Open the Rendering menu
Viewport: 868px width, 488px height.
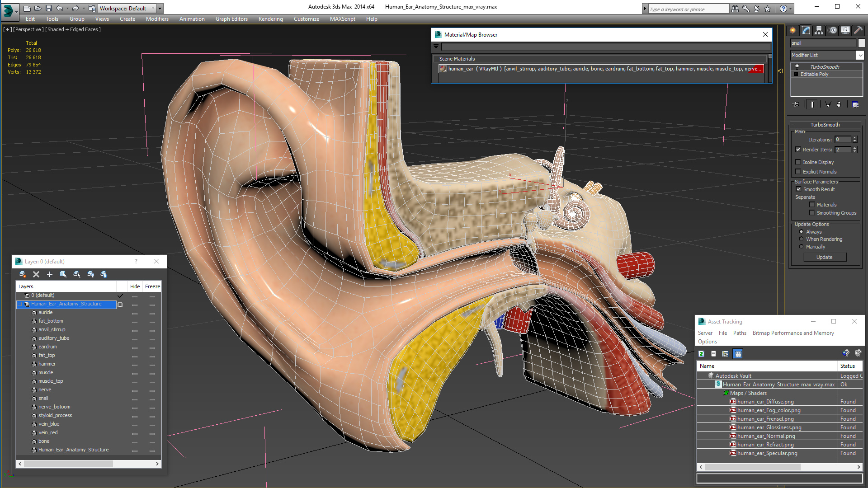tap(270, 19)
